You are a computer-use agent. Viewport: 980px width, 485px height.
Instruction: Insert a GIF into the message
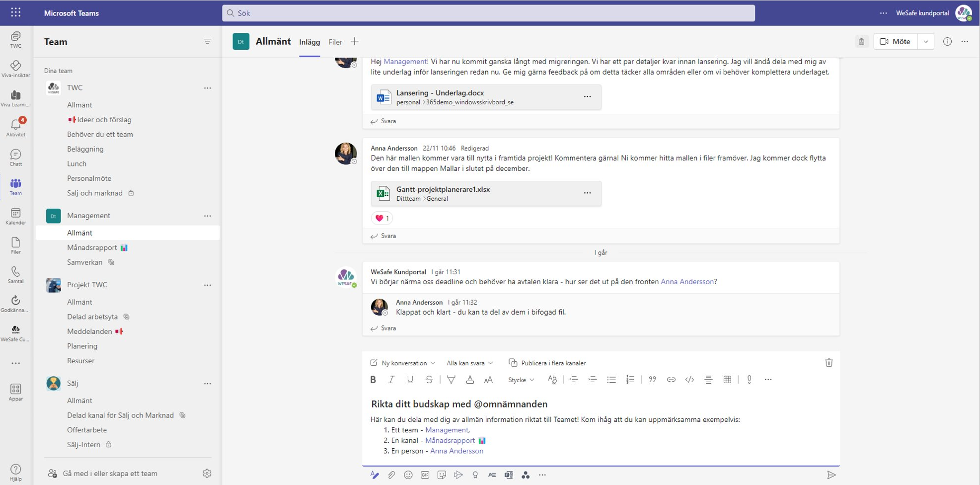pyautogui.click(x=425, y=475)
